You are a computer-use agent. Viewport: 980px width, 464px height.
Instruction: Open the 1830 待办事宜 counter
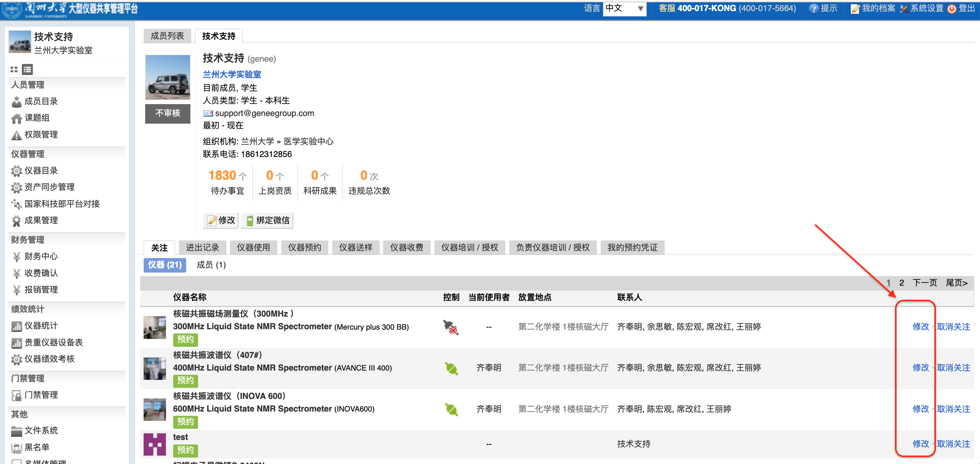click(228, 182)
